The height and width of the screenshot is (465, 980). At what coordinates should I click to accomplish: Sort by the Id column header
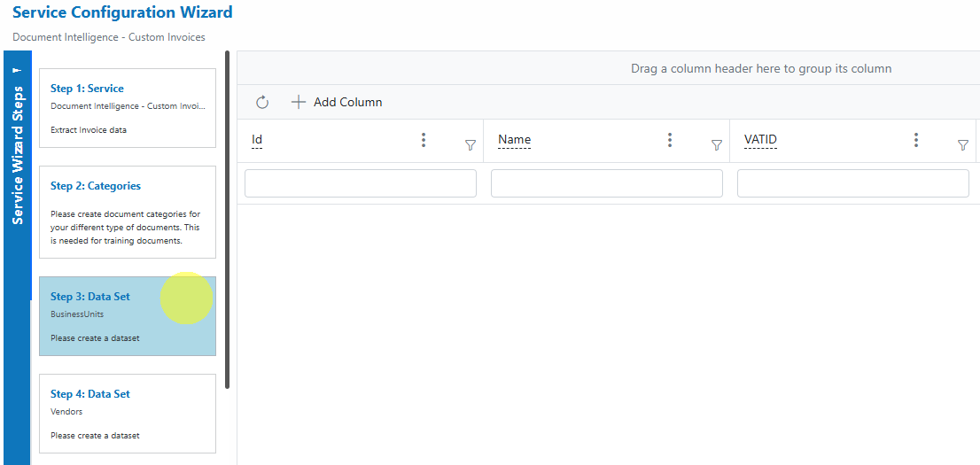click(x=257, y=139)
